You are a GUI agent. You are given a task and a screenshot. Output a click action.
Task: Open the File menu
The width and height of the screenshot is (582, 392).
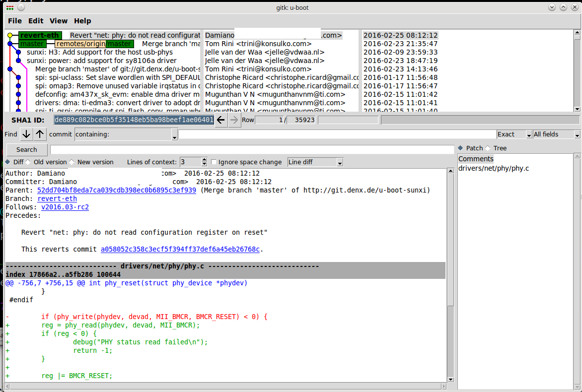coord(15,21)
